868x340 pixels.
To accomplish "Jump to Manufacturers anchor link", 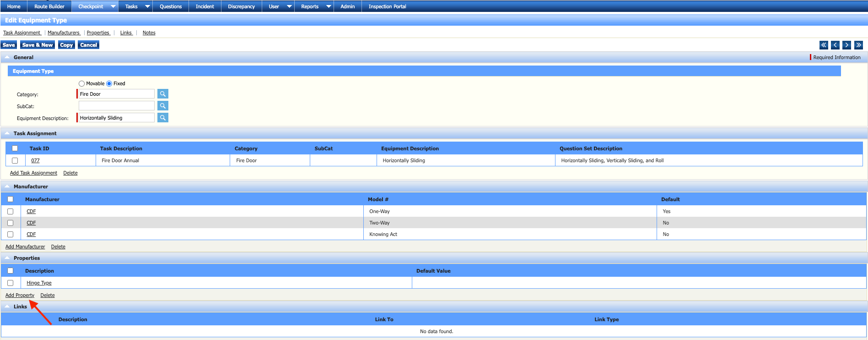I will point(64,33).
